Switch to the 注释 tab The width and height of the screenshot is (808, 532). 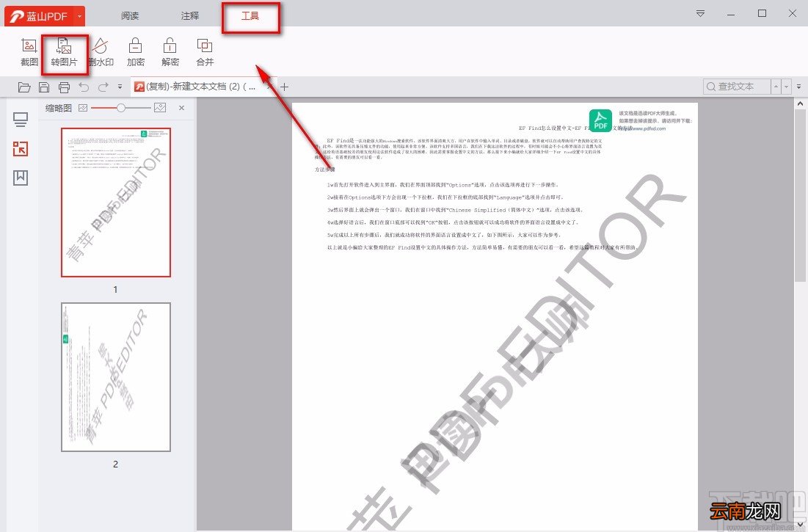(x=189, y=16)
